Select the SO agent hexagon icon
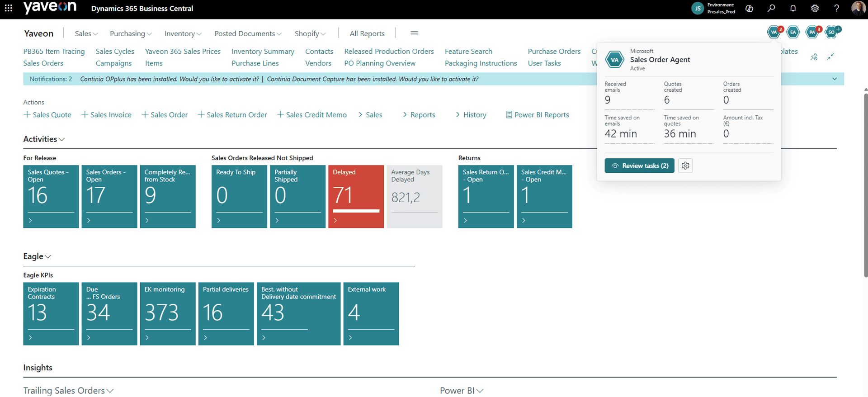The height and width of the screenshot is (397, 868). (831, 32)
